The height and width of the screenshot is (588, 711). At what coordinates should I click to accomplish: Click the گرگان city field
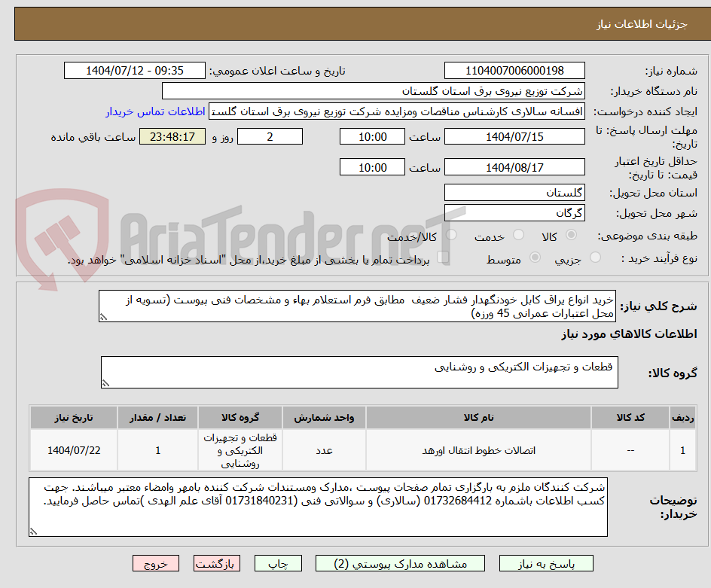pyautogui.click(x=514, y=212)
